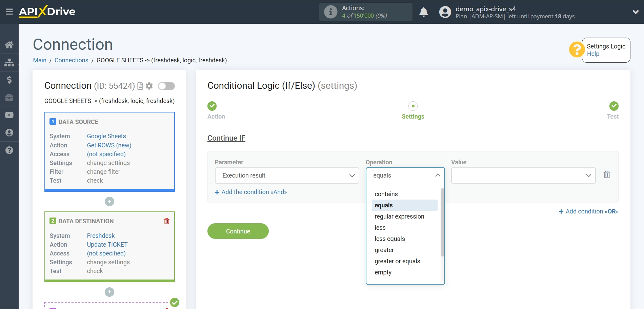
Task: Collapse the Operation equals dropdown
Action: coord(405,176)
